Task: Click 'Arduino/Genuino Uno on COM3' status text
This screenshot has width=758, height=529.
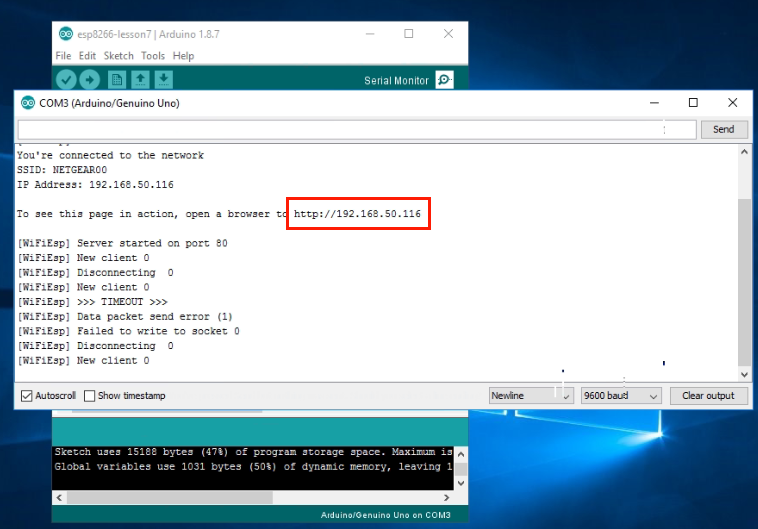Action: 386,515
